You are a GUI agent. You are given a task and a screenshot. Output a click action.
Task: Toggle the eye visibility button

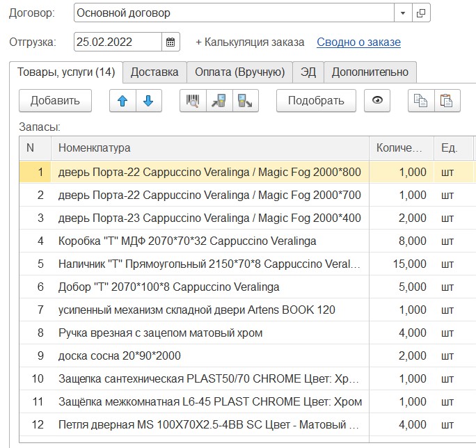[377, 101]
